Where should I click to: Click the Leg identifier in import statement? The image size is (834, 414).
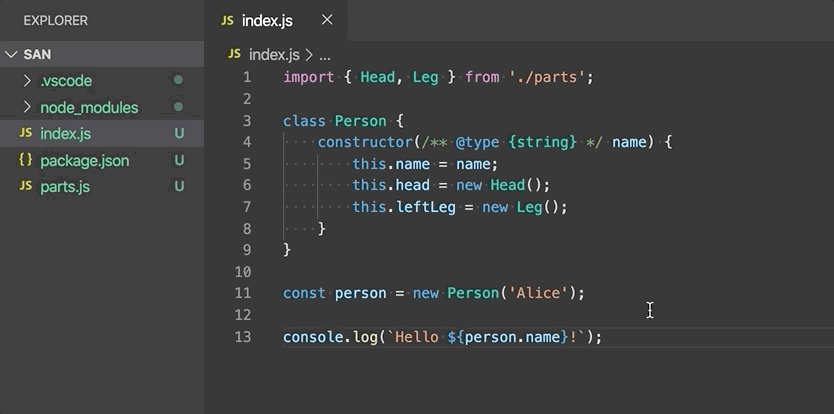tap(426, 77)
